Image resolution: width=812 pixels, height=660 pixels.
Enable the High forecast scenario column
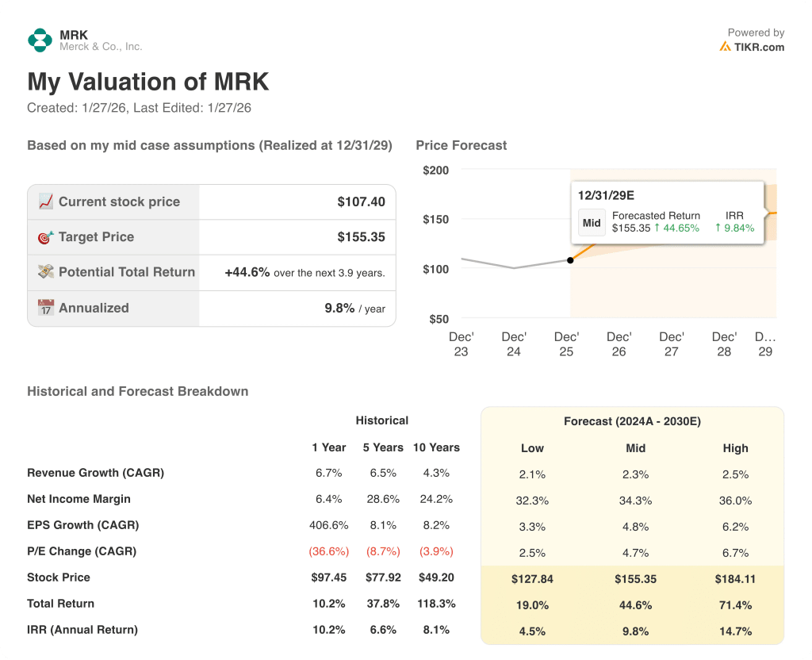[735, 448]
